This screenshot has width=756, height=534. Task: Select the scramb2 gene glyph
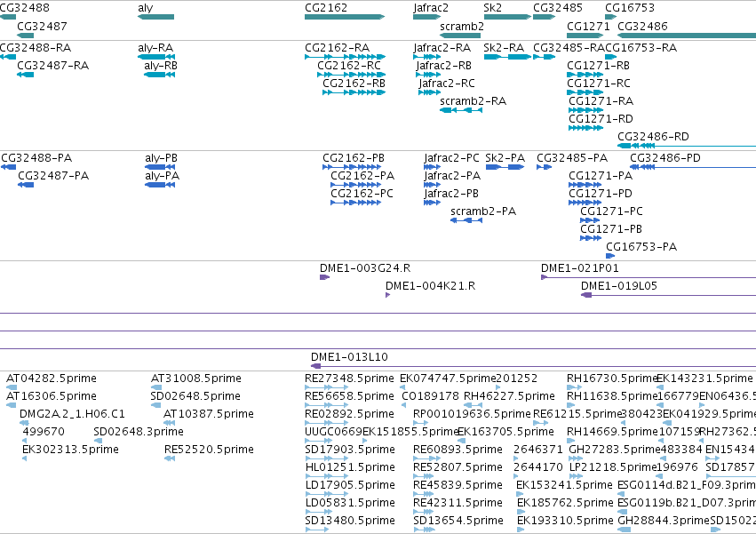pos(460,36)
